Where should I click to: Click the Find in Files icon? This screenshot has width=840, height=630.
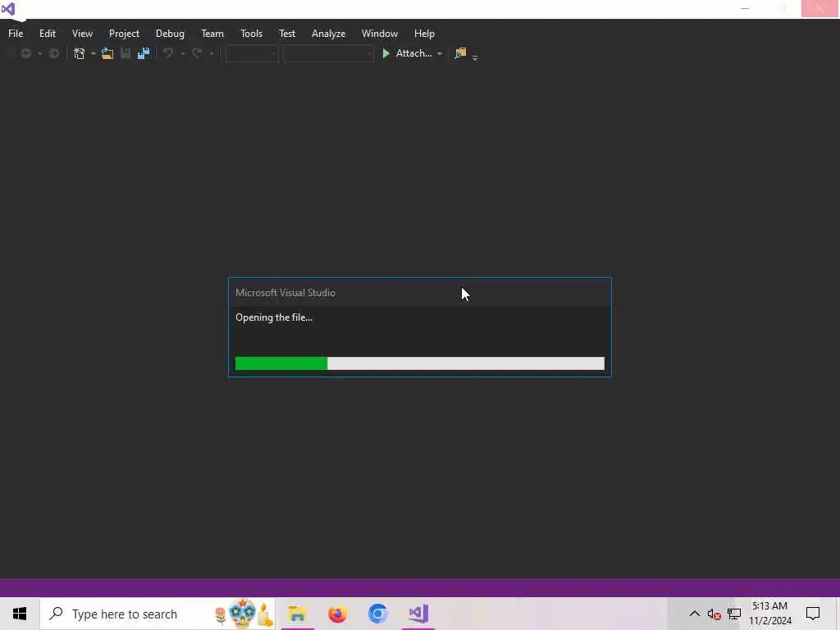coord(460,53)
